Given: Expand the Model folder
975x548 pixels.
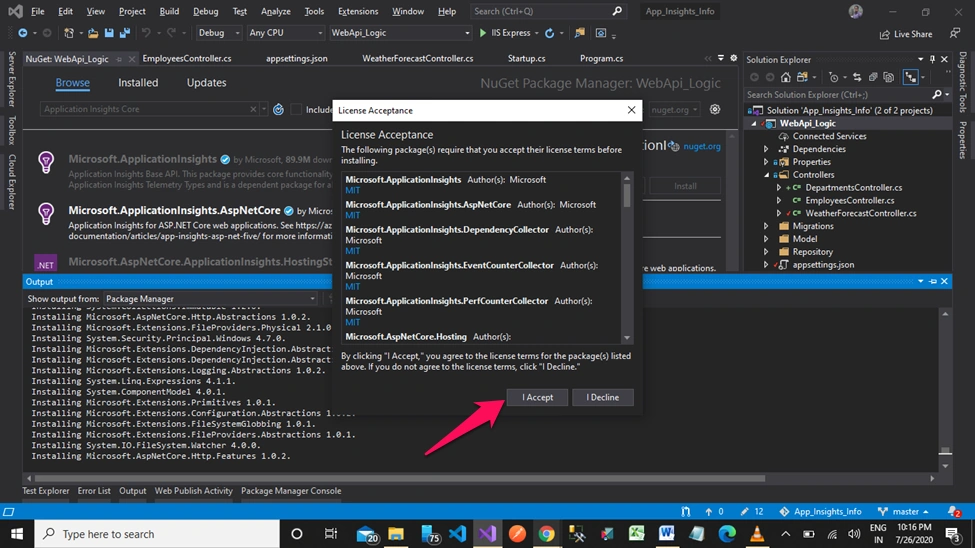Looking at the screenshot, I should 765,239.
